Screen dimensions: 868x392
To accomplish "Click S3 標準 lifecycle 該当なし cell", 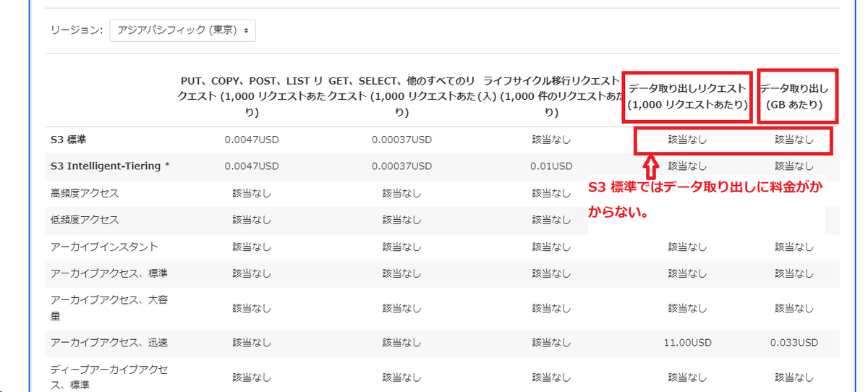I will (x=552, y=139).
